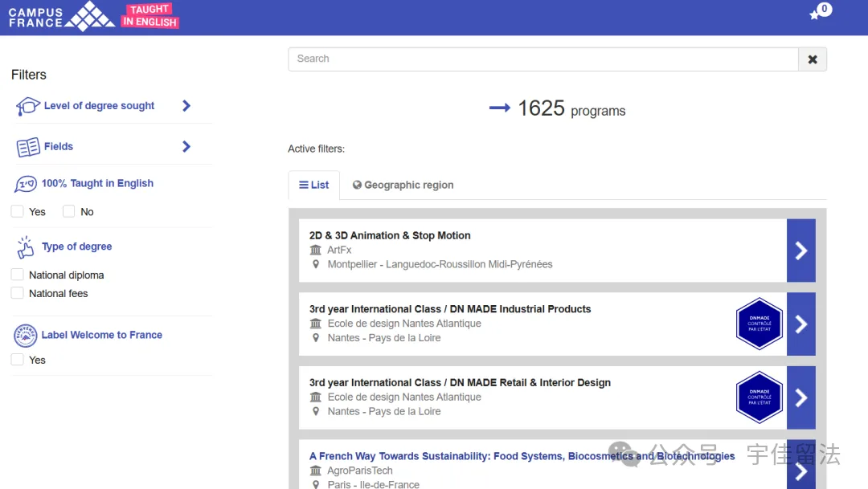
Task: Click location pin in Industrial Products card
Action: click(316, 338)
